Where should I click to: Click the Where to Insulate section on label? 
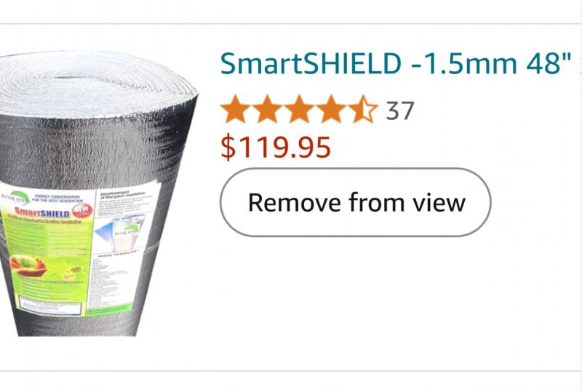[117, 255]
